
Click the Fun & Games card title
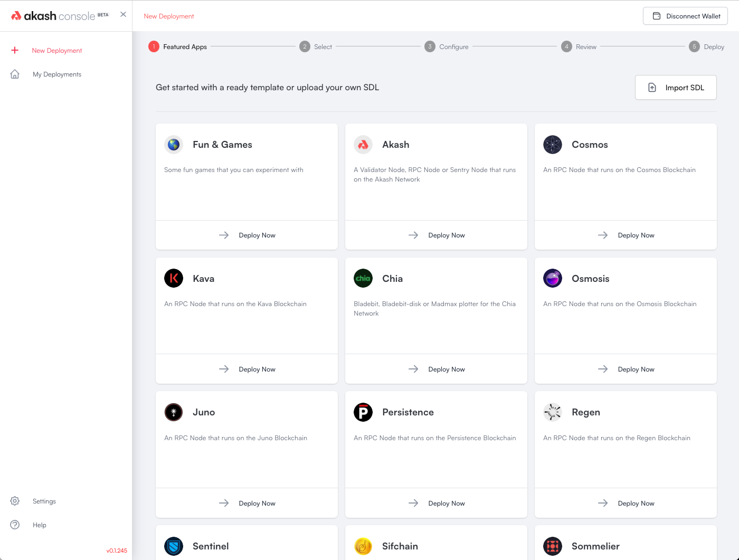222,144
